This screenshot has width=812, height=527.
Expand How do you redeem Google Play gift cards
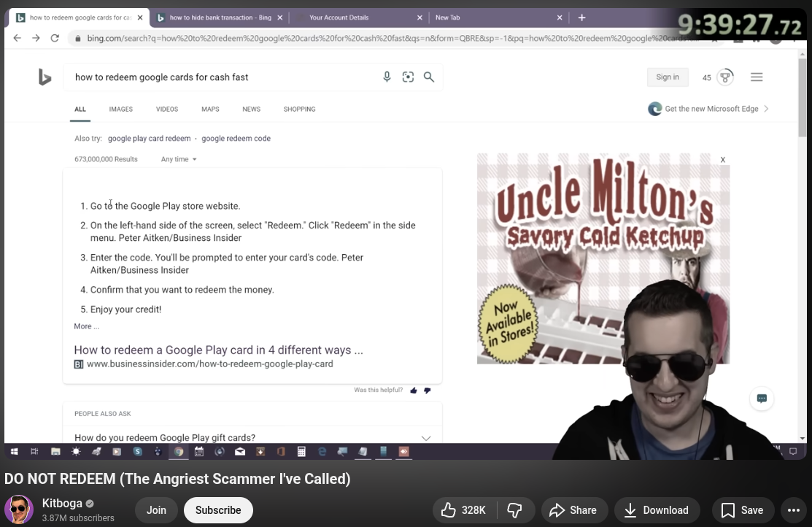252,438
